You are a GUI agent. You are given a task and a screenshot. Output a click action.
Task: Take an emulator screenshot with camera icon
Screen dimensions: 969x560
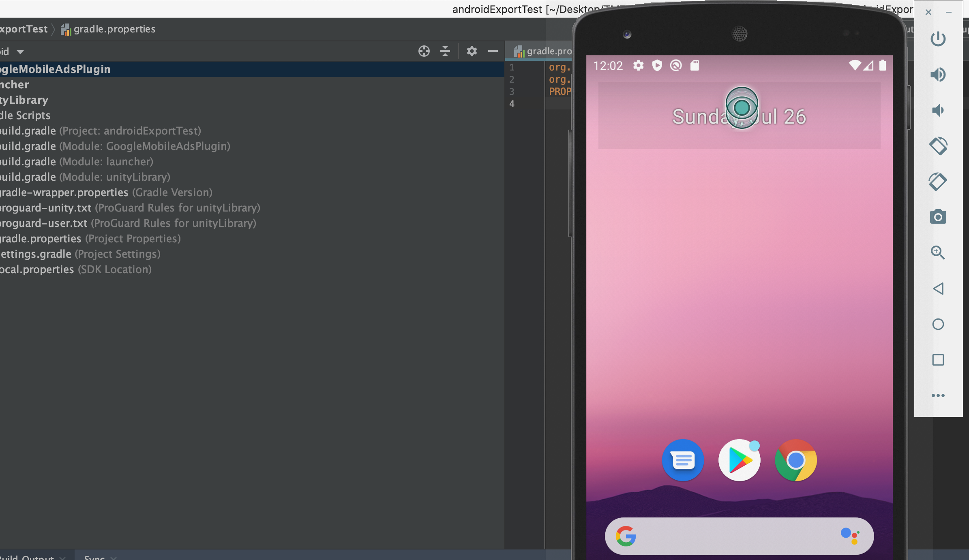(x=938, y=217)
